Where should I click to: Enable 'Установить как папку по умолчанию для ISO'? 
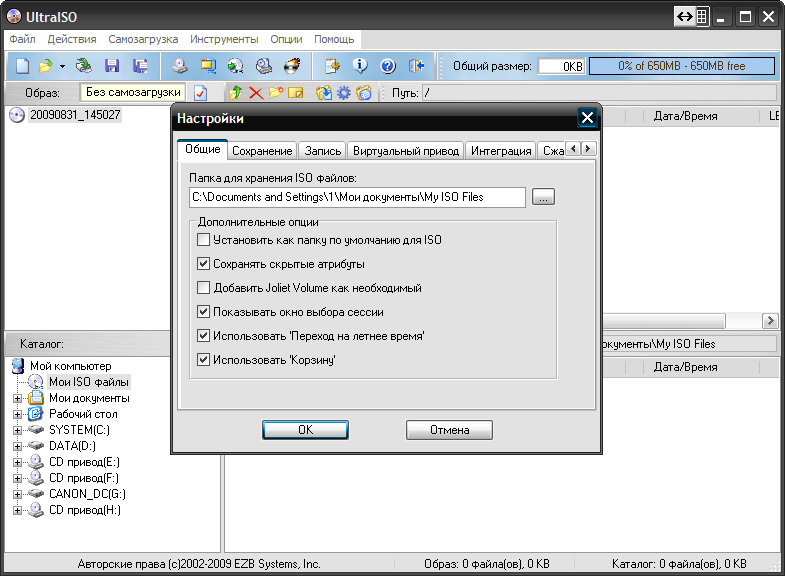click(203, 240)
